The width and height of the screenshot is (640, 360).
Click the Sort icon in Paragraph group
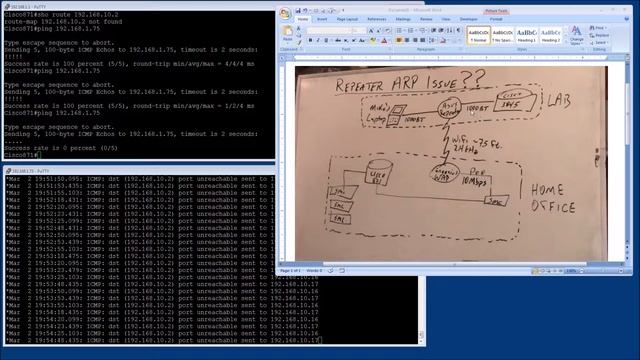point(449,31)
